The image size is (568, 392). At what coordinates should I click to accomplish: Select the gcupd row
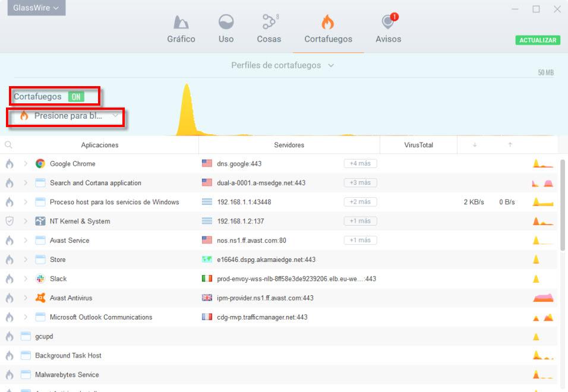click(279, 336)
